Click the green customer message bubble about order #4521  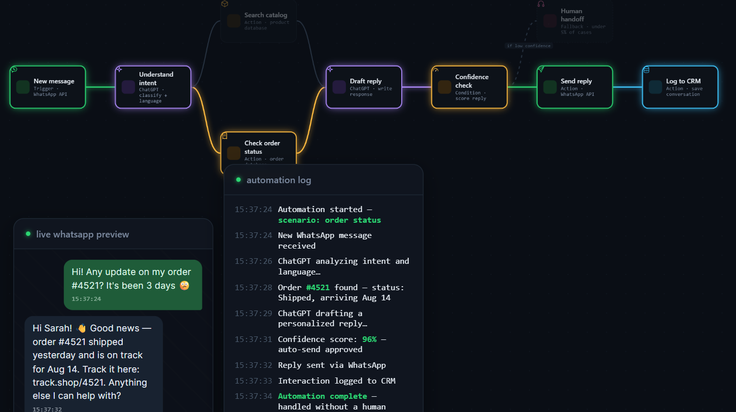(133, 285)
